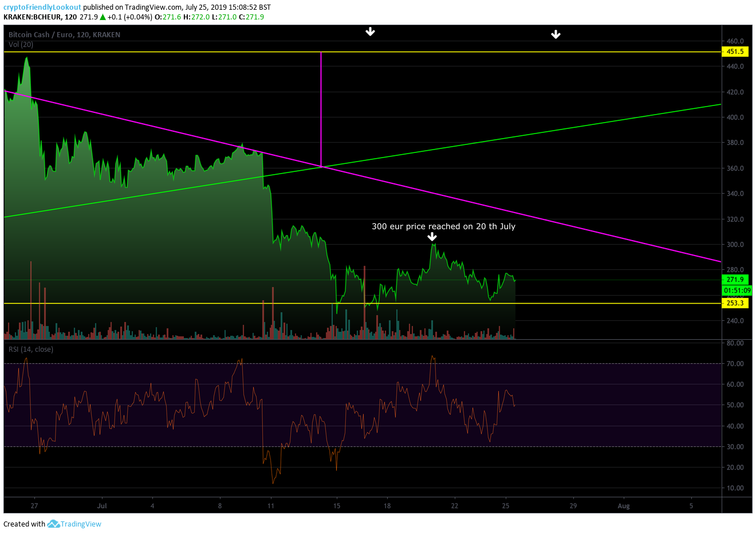Screen dimensions: 756x534
Task: Click the +0.1 (+0.04%) change value
Action: [x=129, y=17]
